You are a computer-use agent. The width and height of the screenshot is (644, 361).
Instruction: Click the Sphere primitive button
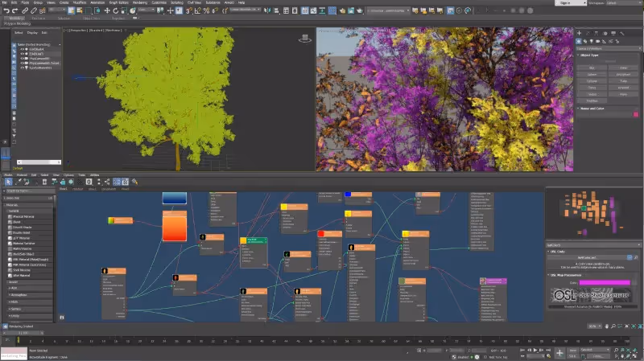tap(592, 74)
